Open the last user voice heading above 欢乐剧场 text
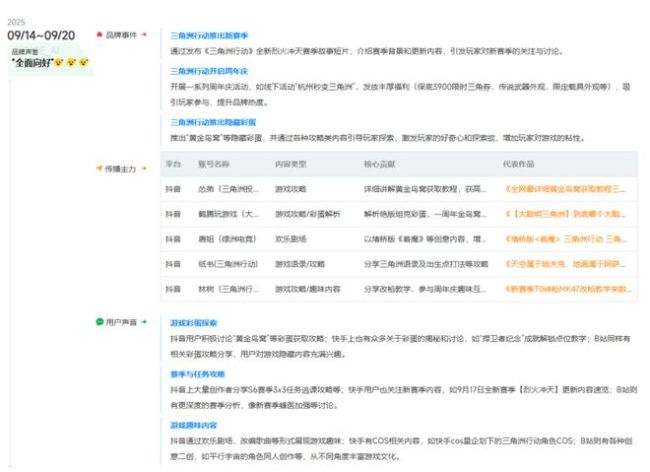 point(194,425)
